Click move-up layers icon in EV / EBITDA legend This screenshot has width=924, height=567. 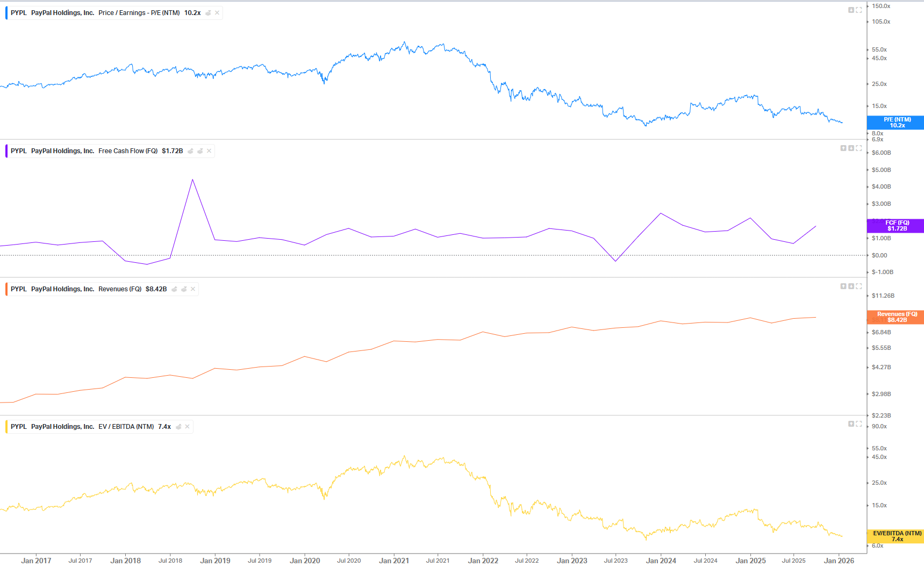point(178,427)
